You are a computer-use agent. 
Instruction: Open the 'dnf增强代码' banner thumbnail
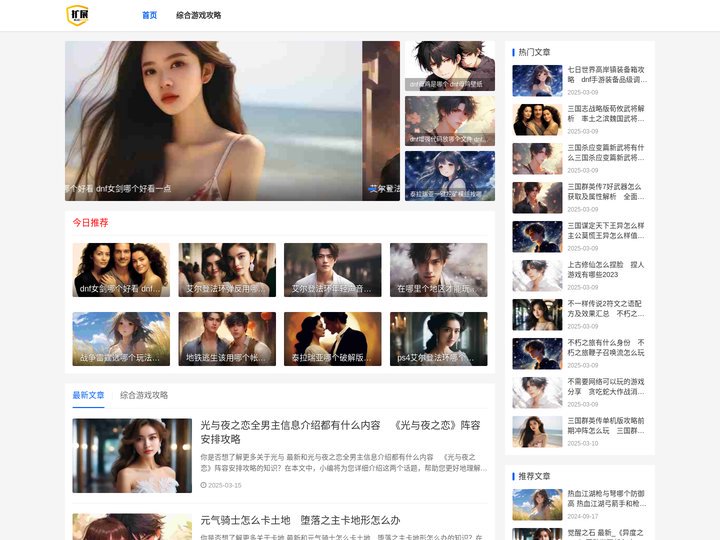450,121
